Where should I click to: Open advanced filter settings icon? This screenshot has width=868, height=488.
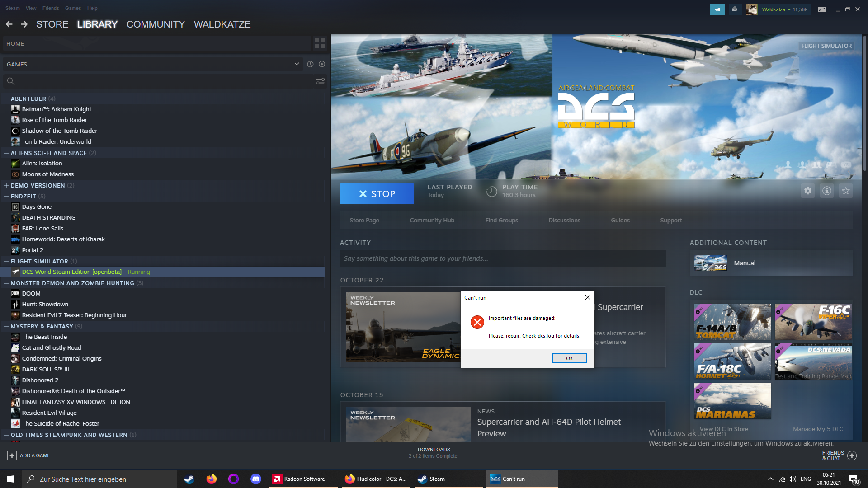[x=320, y=81]
